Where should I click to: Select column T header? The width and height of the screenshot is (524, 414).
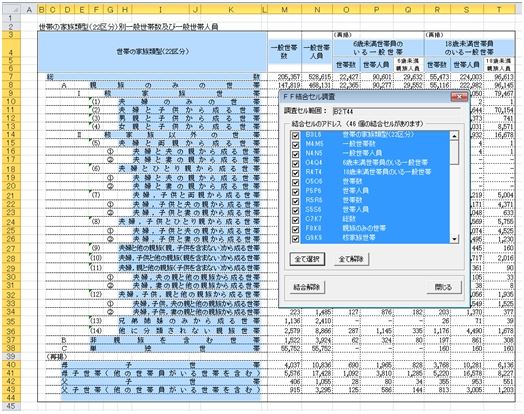pyautogui.click(x=499, y=10)
